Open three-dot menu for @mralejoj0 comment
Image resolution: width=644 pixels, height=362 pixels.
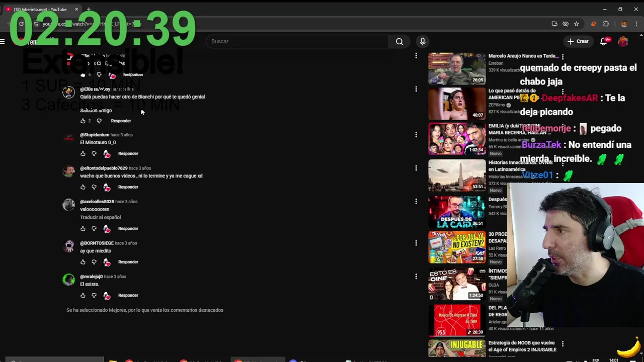[416, 276]
